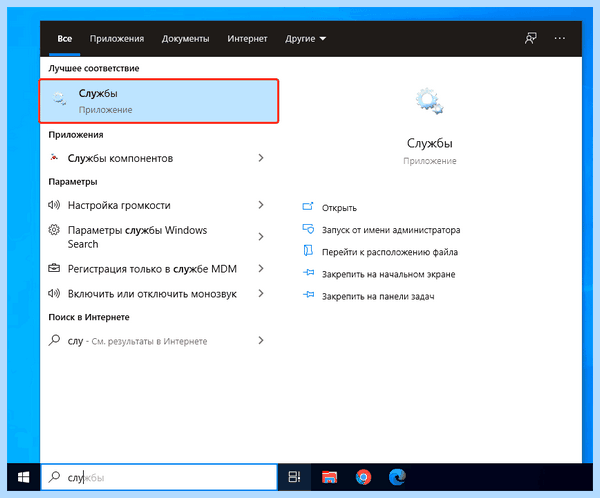Select the Все tab
Image resolution: width=600 pixels, height=498 pixels.
pos(64,39)
